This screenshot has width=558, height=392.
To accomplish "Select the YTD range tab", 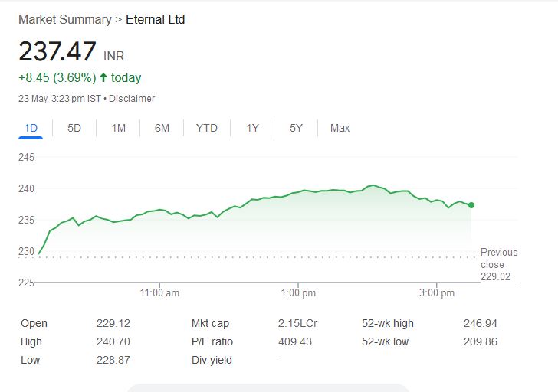I will click(206, 128).
